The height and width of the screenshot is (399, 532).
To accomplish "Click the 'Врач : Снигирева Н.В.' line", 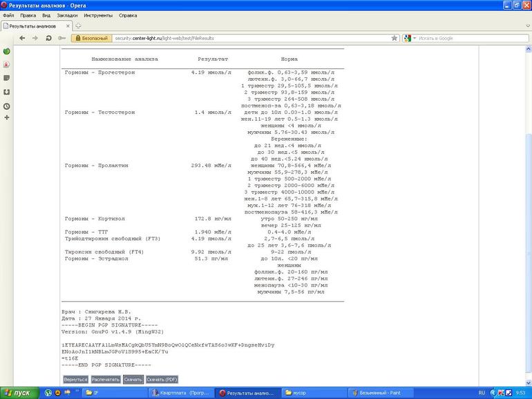I will (96, 311).
